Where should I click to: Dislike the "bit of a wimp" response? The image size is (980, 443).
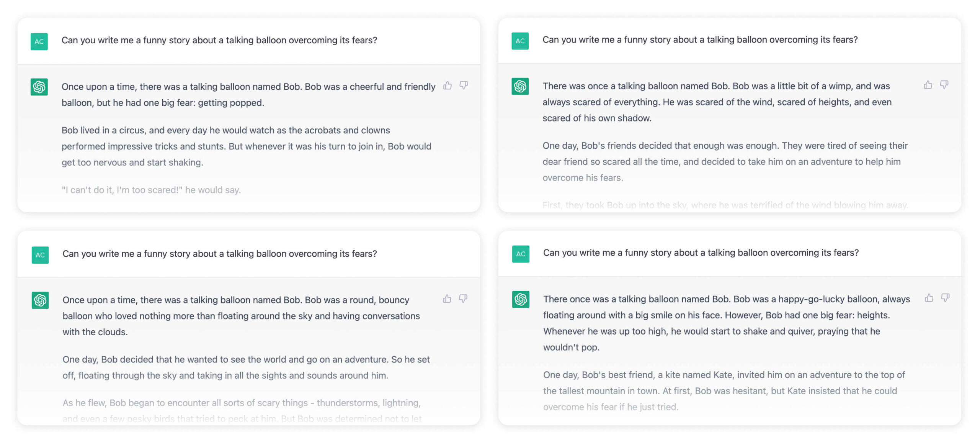click(944, 85)
